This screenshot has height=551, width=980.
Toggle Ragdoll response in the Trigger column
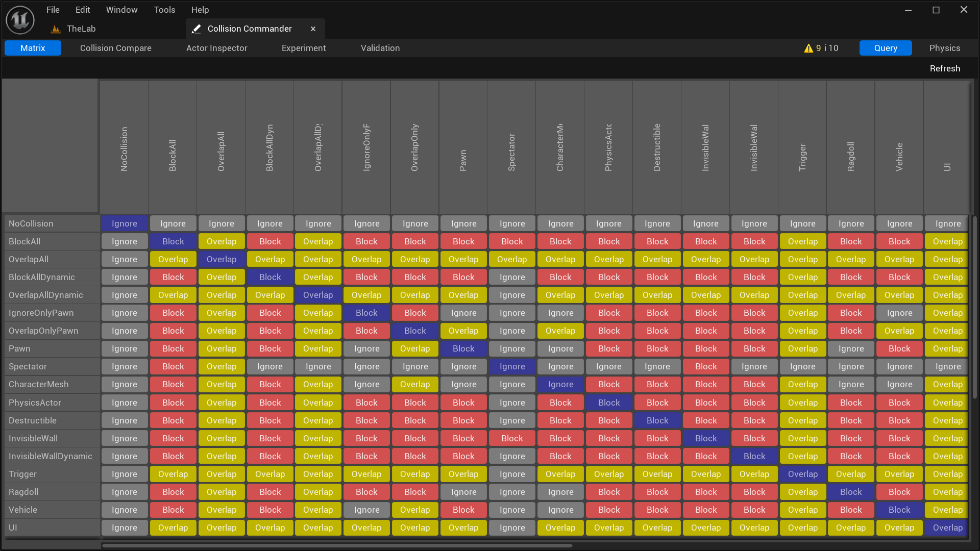click(x=803, y=492)
